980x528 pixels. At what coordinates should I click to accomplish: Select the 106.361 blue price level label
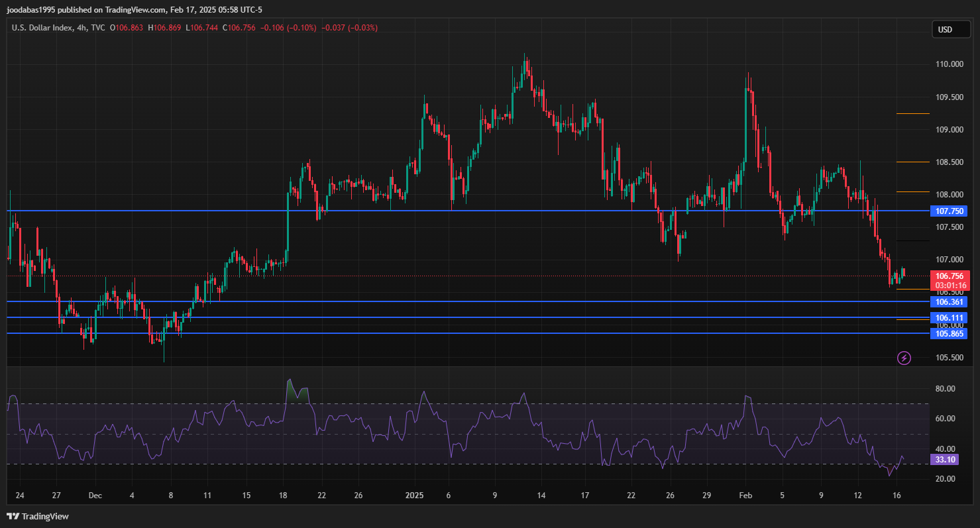click(949, 301)
